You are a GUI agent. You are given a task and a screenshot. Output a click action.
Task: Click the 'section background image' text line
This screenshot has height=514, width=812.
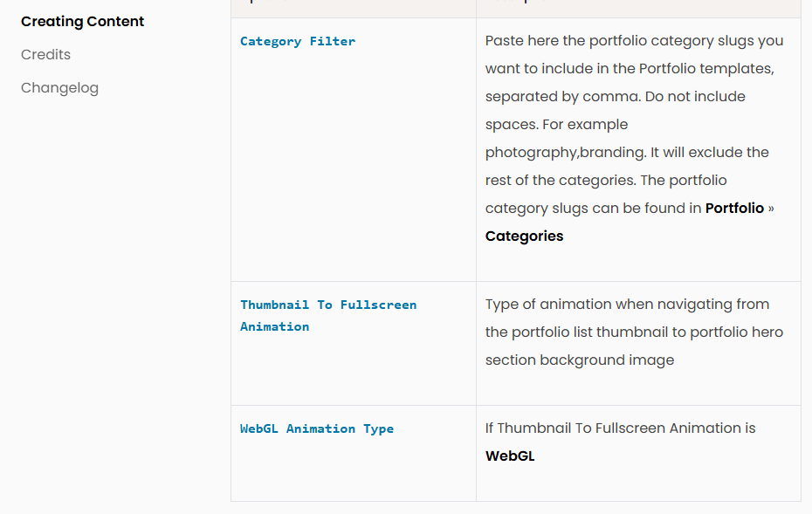(x=580, y=360)
